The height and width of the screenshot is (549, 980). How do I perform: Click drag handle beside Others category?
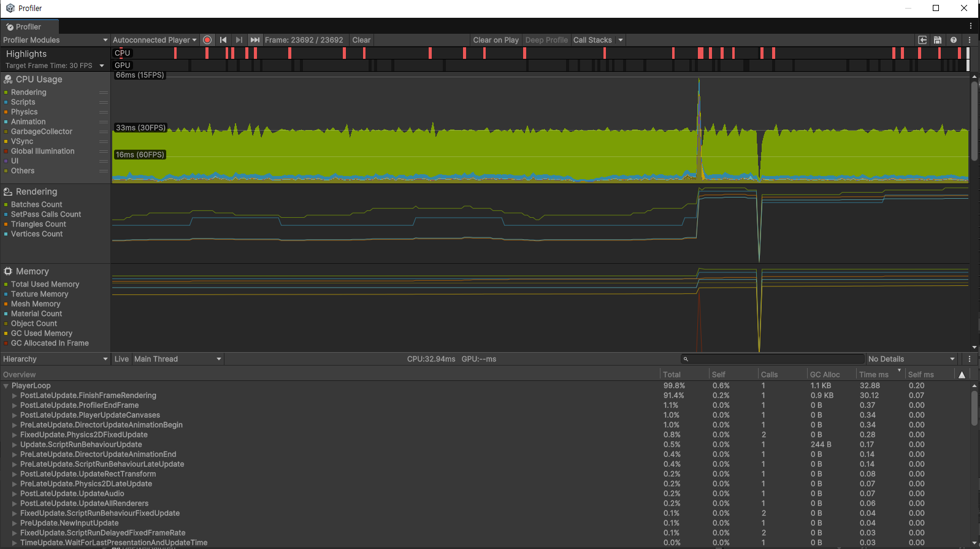point(104,171)
